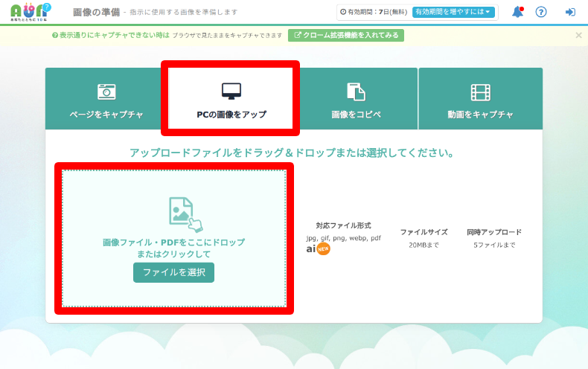This screenshot has height=369, width=588.
Task: Click the 有効期間：7日(無料) label
Action: click(x=374, y=12)
